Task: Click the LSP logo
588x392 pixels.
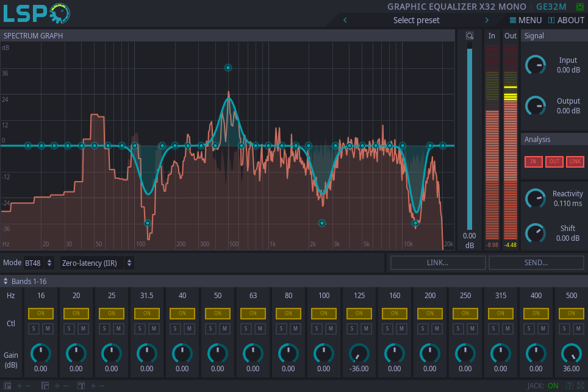Action: (36, 13)
